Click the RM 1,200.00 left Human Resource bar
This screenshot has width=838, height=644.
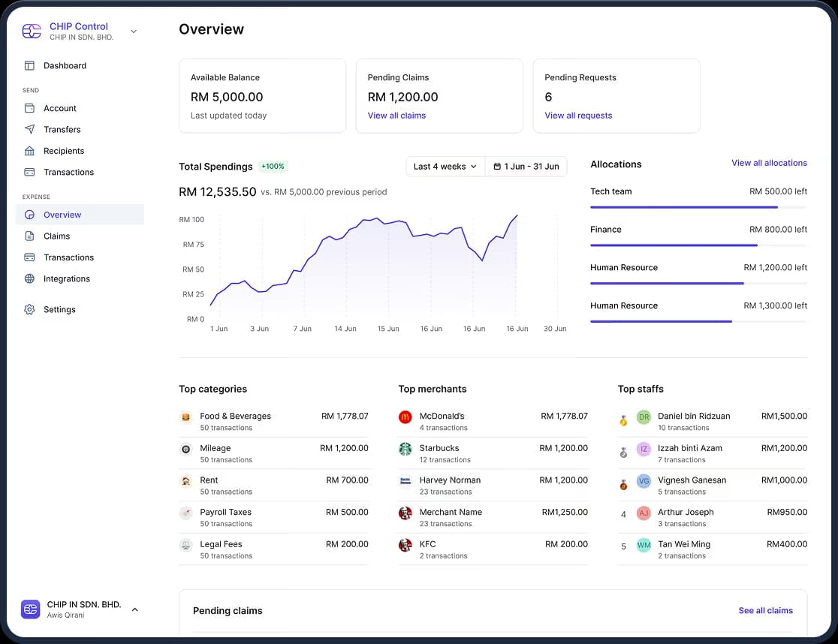pyautogui.click(x=698, y=283)
